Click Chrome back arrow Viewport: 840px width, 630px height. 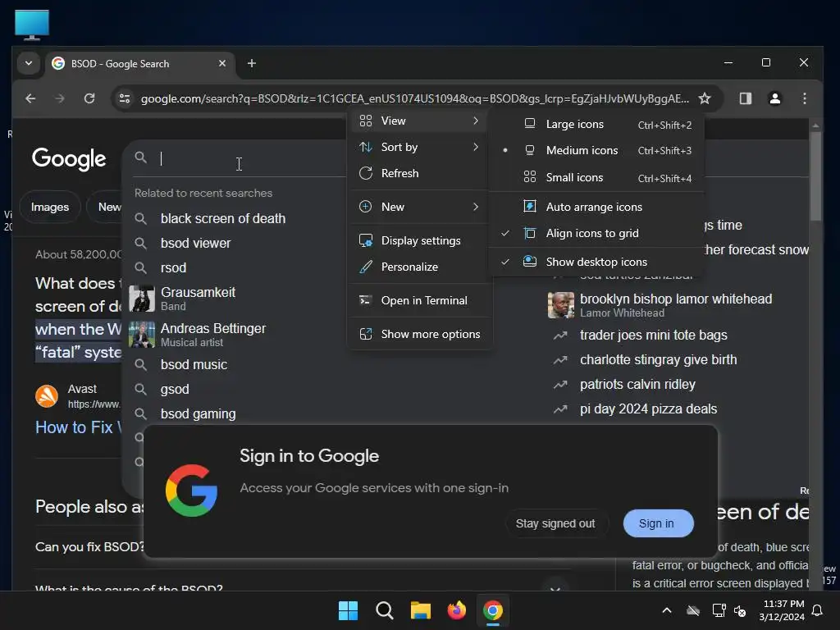(30, 98)
